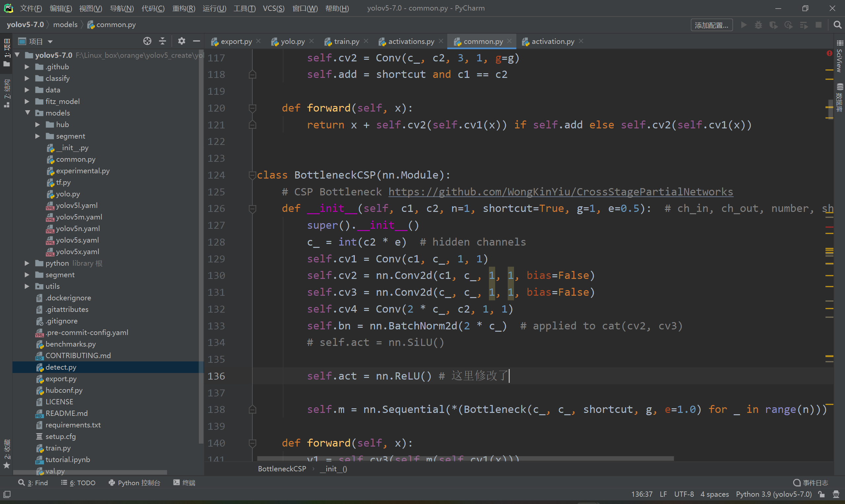This screenshot has height=504, width=845.
Task: Open the VCS menu
Action: 273,8
